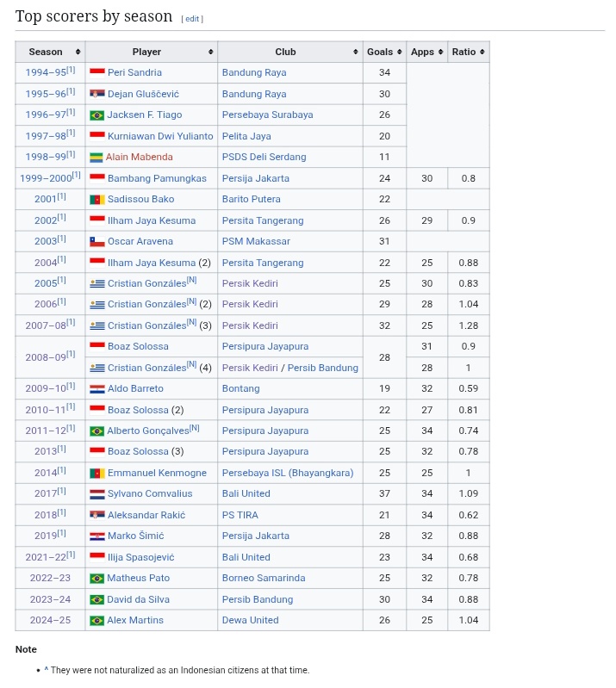Open Peri Sandria player page
This screenshot has width=616, height=688.
point(134,72)
